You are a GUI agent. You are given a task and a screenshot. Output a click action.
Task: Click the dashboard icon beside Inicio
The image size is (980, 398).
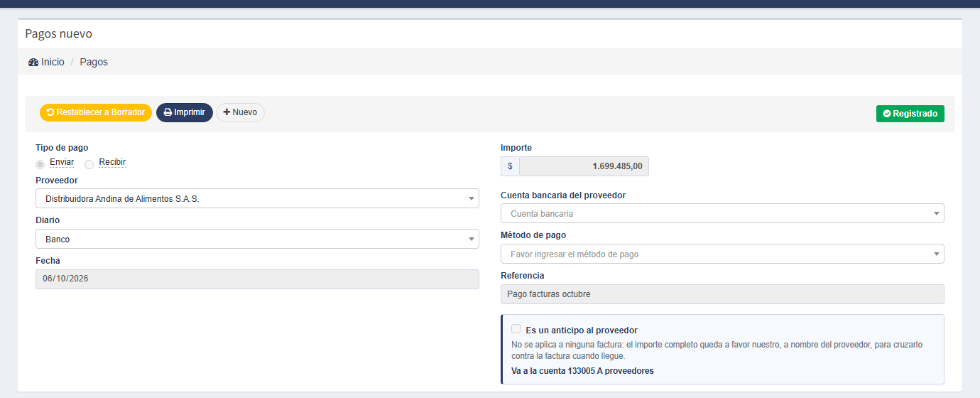pyautogui.click(x=33, y=63)
